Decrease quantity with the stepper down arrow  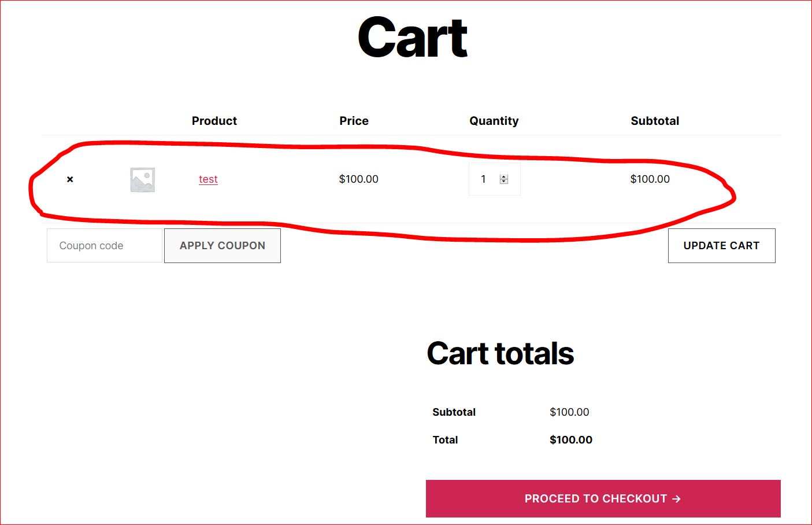(x=503, y=182)
